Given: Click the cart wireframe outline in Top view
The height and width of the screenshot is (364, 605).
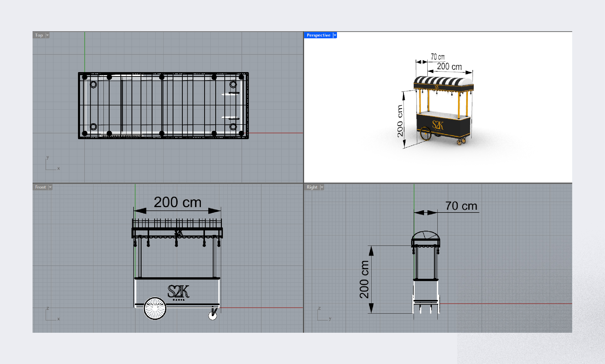Looking at the screenshot, I should point(163,105).
